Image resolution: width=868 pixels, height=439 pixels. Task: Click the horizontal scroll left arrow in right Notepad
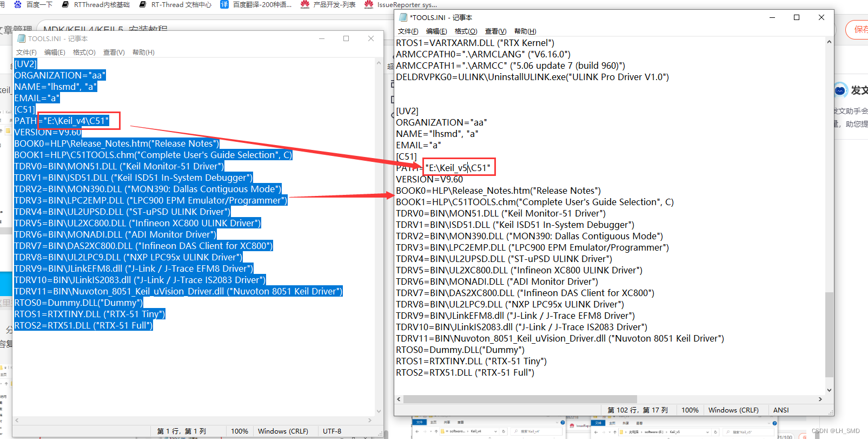(399, 399)
